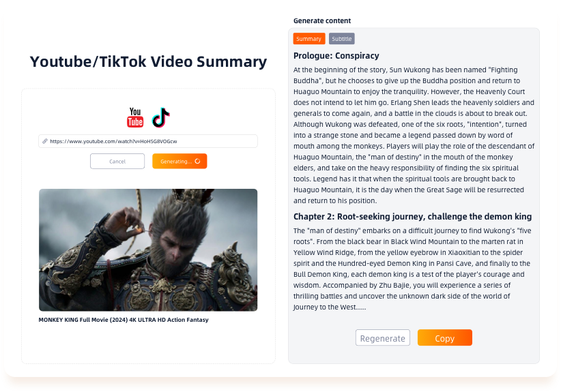Focus the YouTube URL input field
561x392 pixels.
click(x=148, y=141)
